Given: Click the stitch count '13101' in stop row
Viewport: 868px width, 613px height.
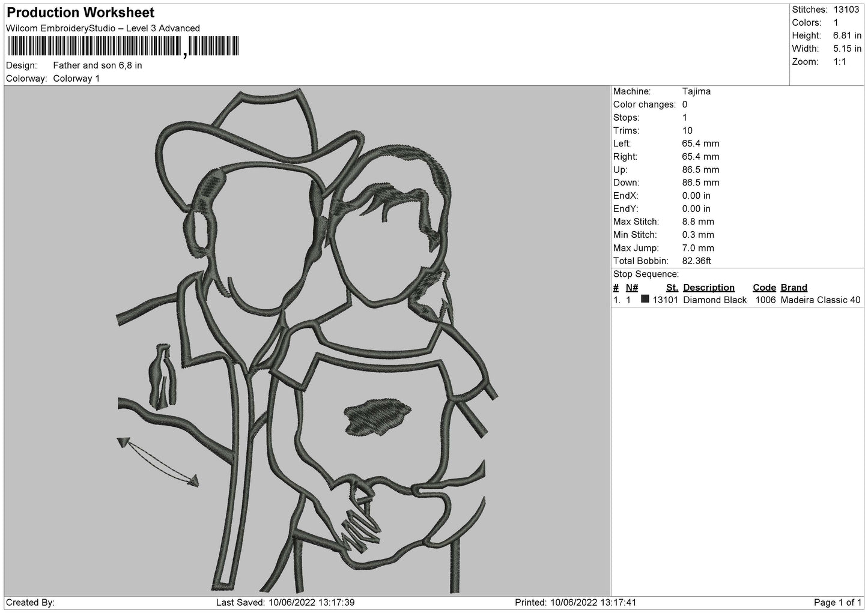Looking at the screenshot, I should (666, 300).
